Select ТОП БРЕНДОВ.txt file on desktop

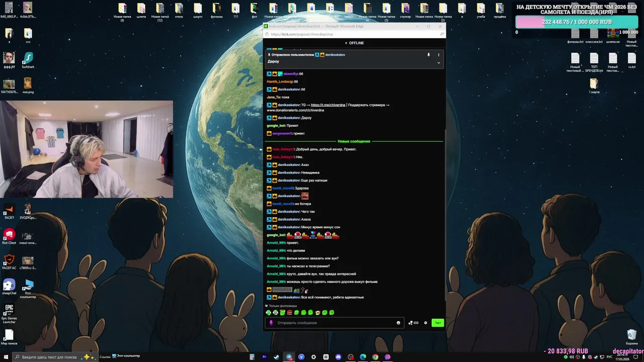click(x=594, y=62)
